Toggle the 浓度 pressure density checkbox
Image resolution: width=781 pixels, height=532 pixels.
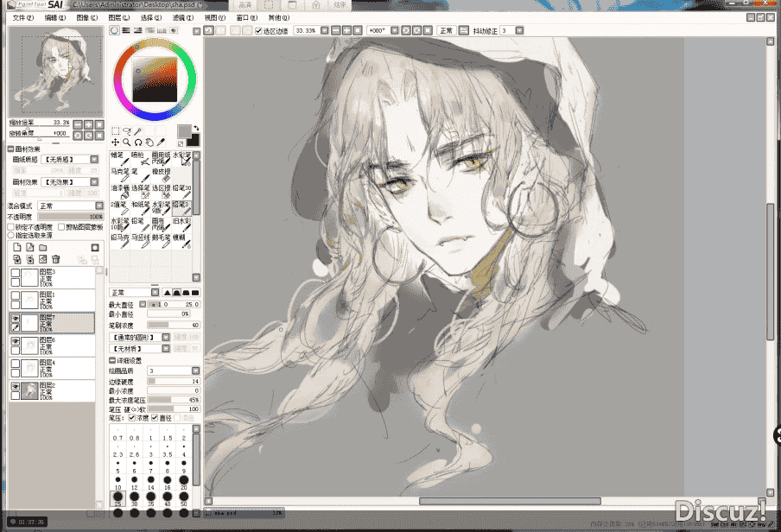click(132, 418)
